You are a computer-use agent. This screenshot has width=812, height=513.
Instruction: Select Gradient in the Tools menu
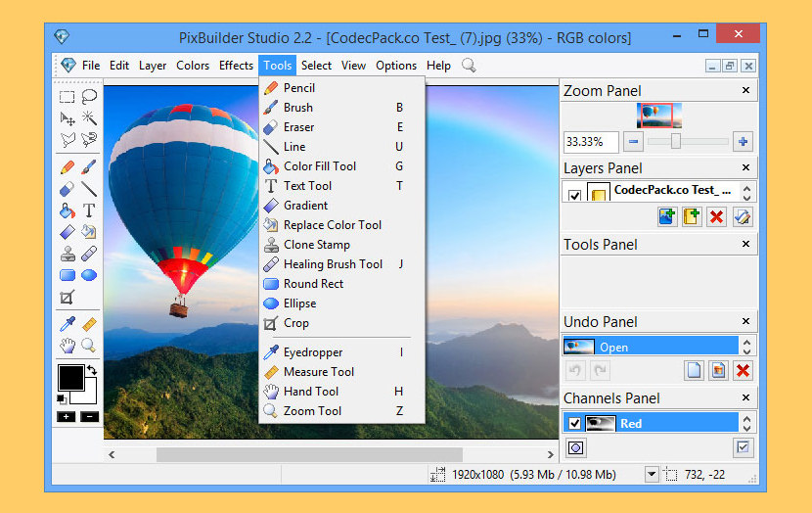pyautogui.click(x=305, y=206)
